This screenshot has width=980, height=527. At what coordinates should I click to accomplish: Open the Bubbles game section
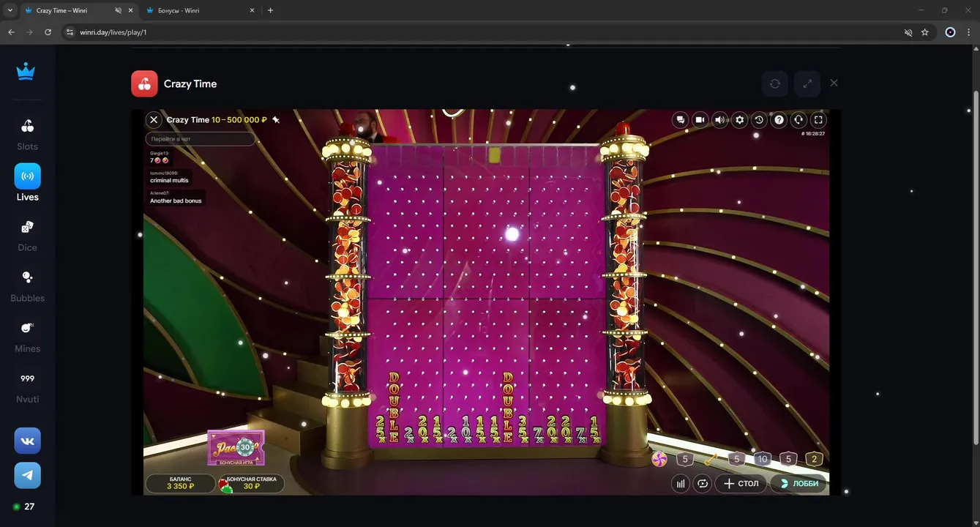click(27, 285)
